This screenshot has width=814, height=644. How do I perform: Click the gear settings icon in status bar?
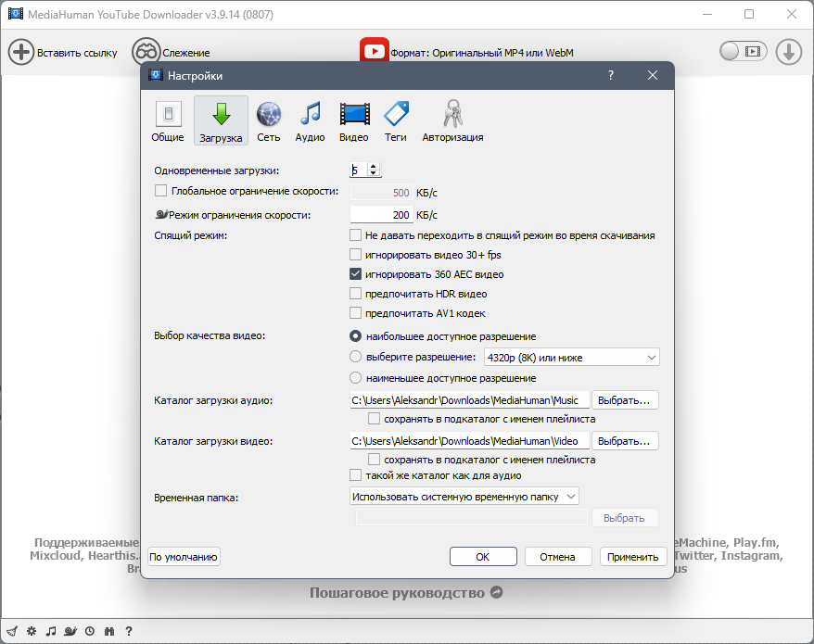click(x=32, y=631)
